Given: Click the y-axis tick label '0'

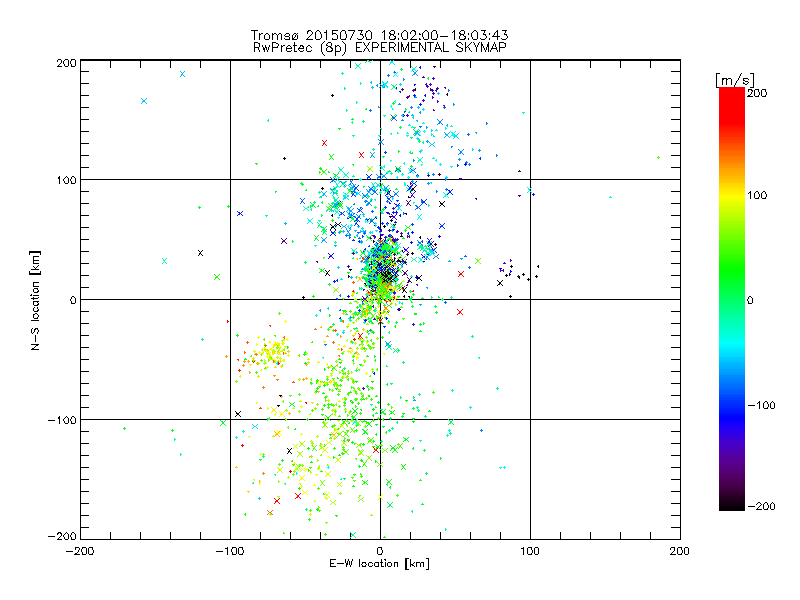Looking at the screenshot, I should [73, 300].
